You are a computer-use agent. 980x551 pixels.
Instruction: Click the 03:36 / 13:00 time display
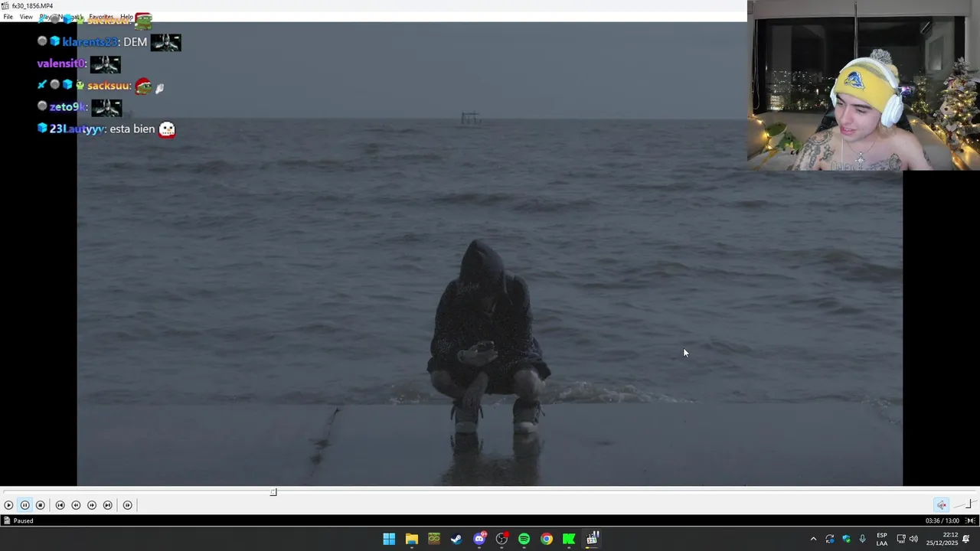coord(942,521)
